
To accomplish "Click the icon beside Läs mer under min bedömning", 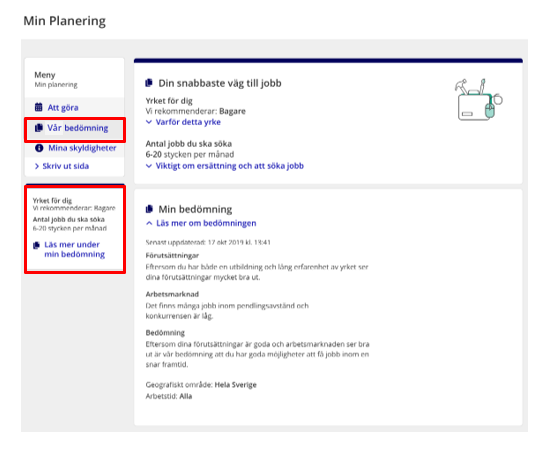I will point(36,245).
